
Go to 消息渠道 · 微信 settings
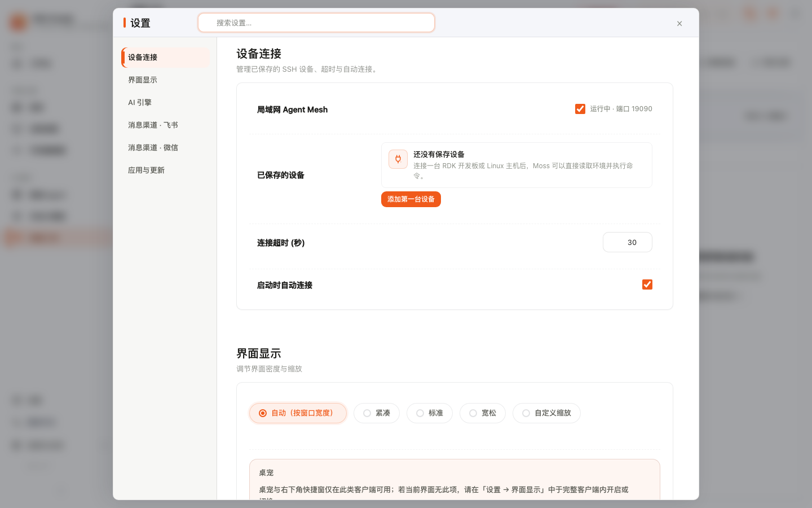(x=165, y=148)
